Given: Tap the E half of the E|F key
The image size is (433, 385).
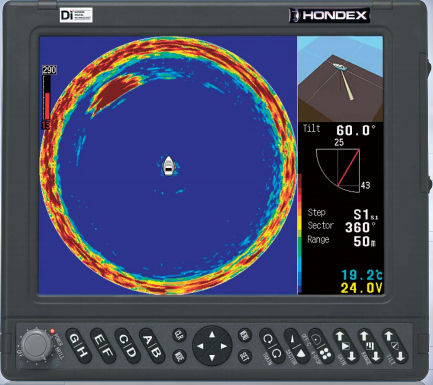Looking at the screenshot, I should coord(99,340).
